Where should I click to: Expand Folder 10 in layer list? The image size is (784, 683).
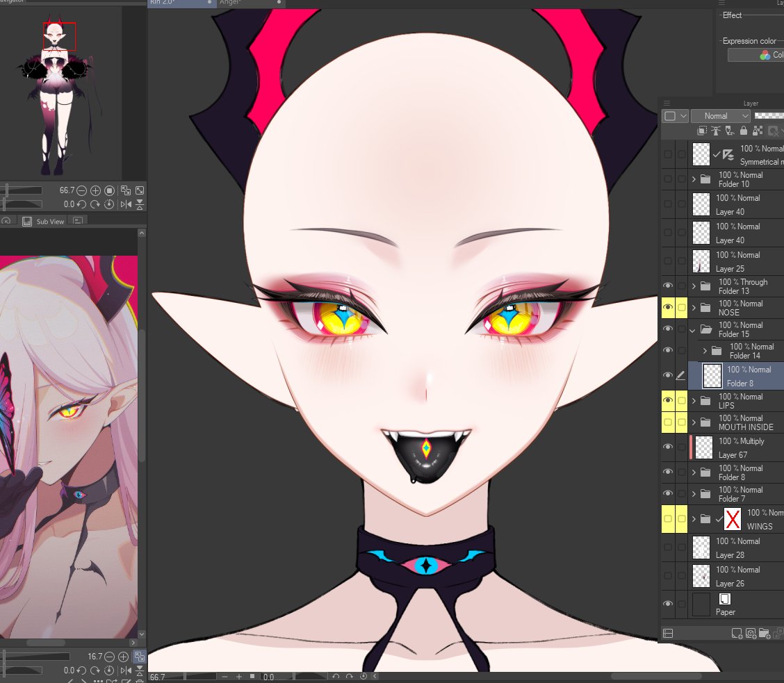pos(694,179)
